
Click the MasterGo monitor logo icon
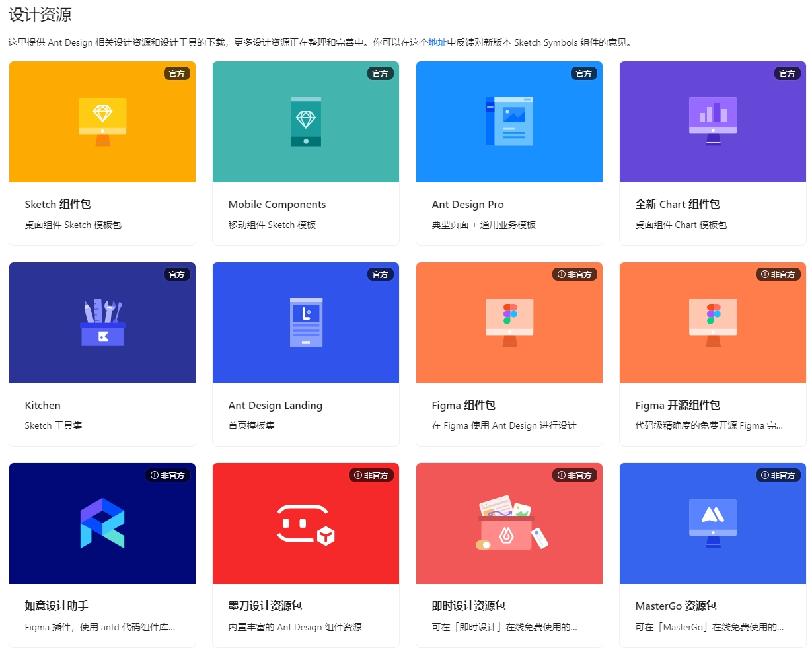[713, 523]
